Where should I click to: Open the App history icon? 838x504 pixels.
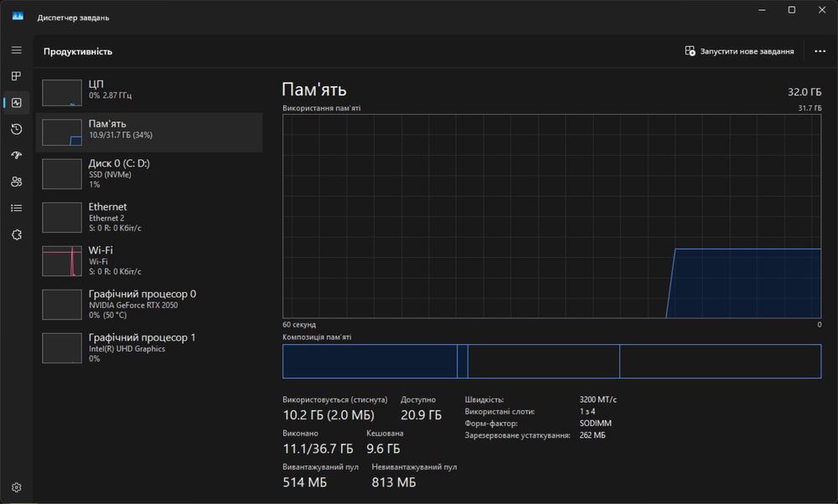pyautogui.click(x=17, y=129)
